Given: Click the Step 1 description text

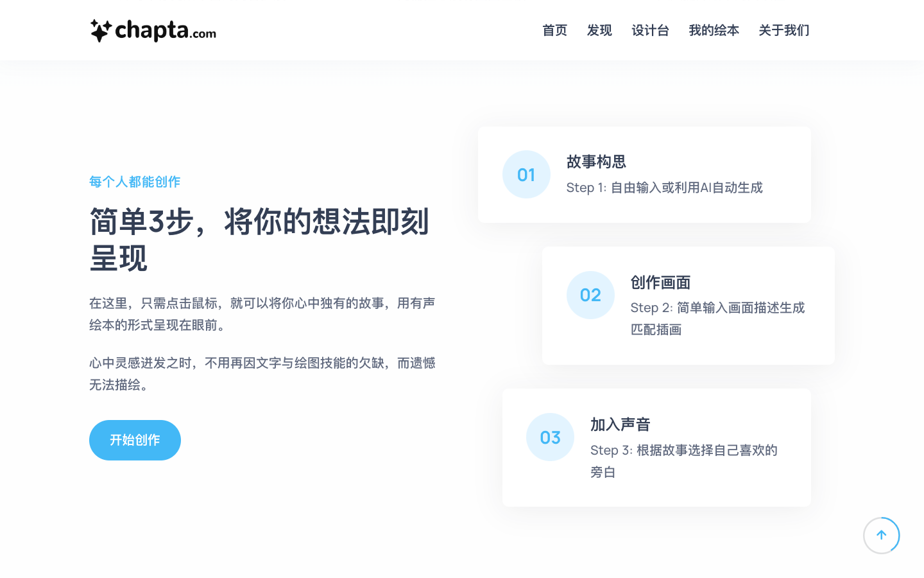Looking at the screenshot, I should 665,188.
